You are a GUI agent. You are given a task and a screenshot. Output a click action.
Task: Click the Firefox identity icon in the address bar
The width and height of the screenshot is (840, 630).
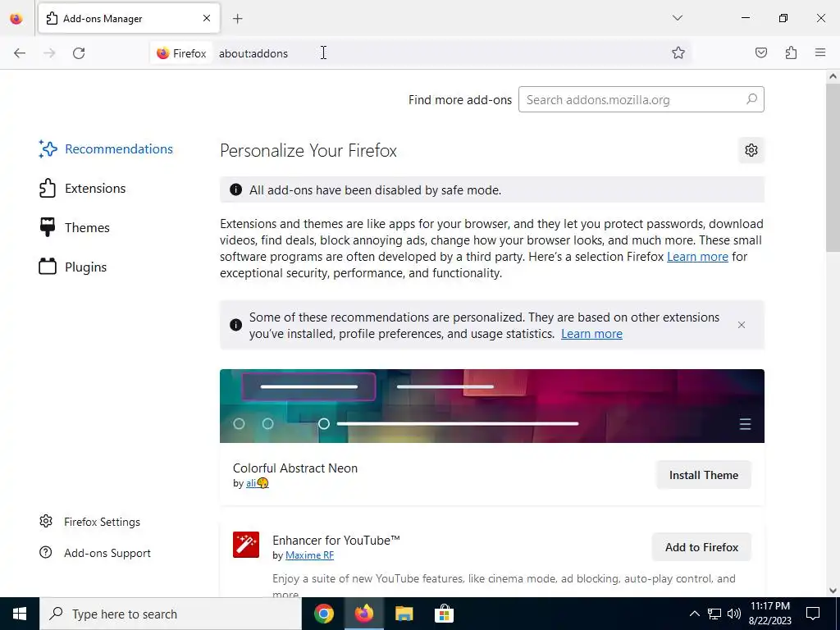click(181, 53)
